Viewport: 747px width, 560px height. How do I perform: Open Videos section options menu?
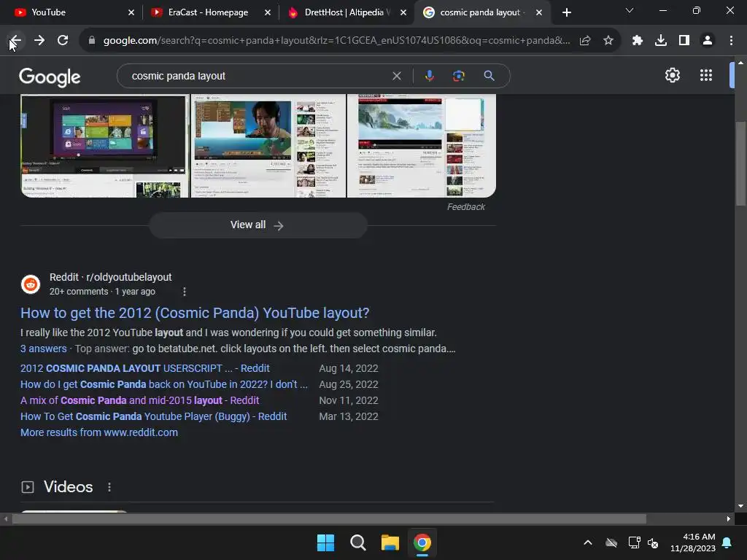[x=109, y=486]
